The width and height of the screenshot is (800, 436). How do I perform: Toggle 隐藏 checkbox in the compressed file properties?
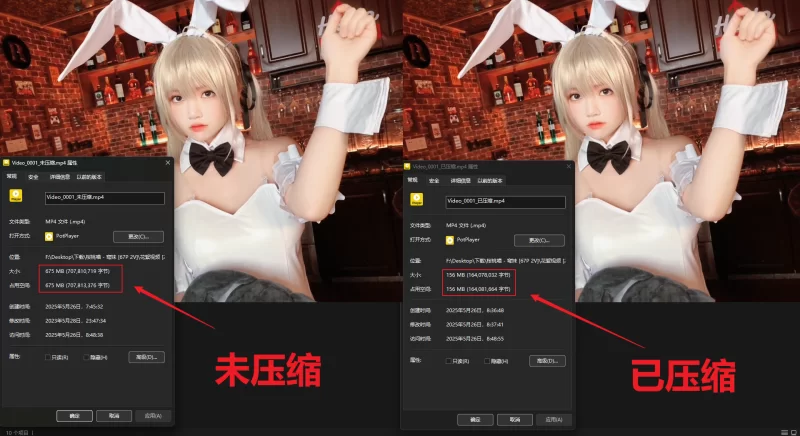pyautogui.click(x=487, y=360)
